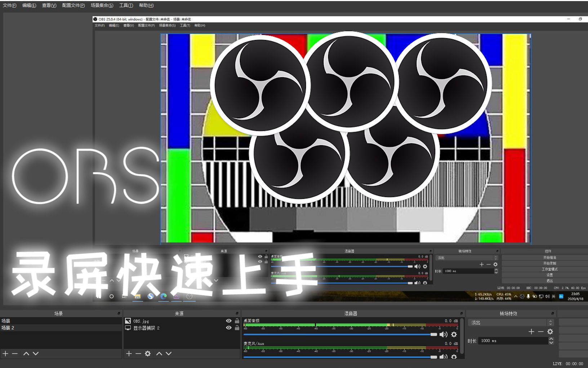588x368 pixels.
Task: Mute 桌面音频 in the inner window's mixer
Action: 417,266
